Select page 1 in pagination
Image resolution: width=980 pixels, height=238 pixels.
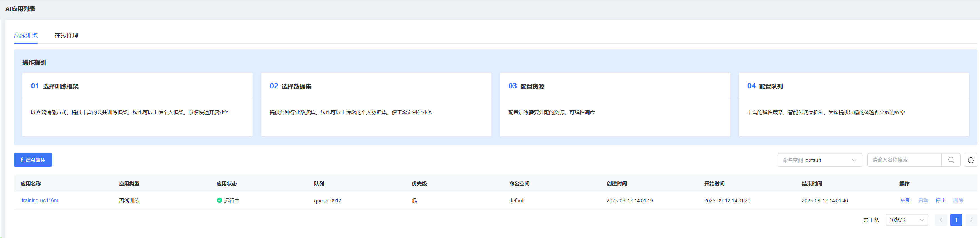pyautogui.click(x=956, y=220)
